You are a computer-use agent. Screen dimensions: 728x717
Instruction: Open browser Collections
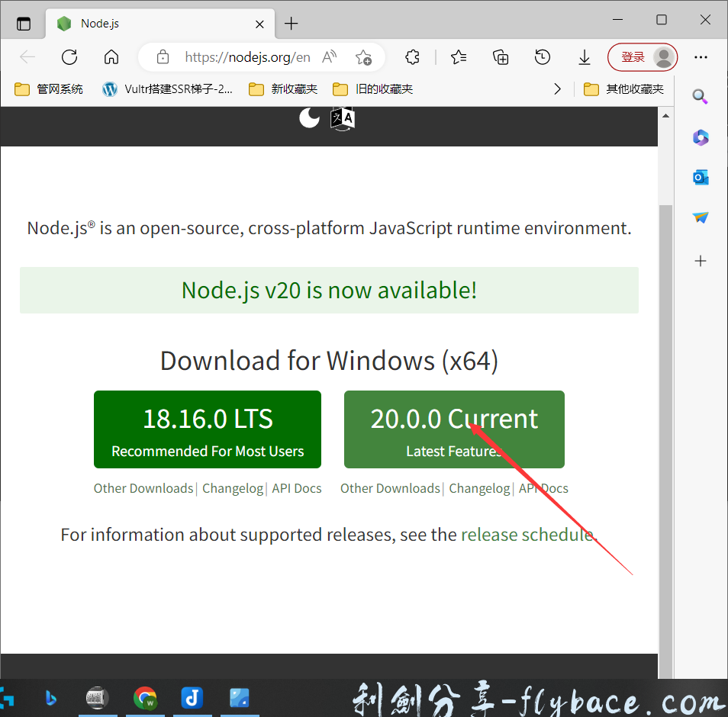[x=501, y=57]
